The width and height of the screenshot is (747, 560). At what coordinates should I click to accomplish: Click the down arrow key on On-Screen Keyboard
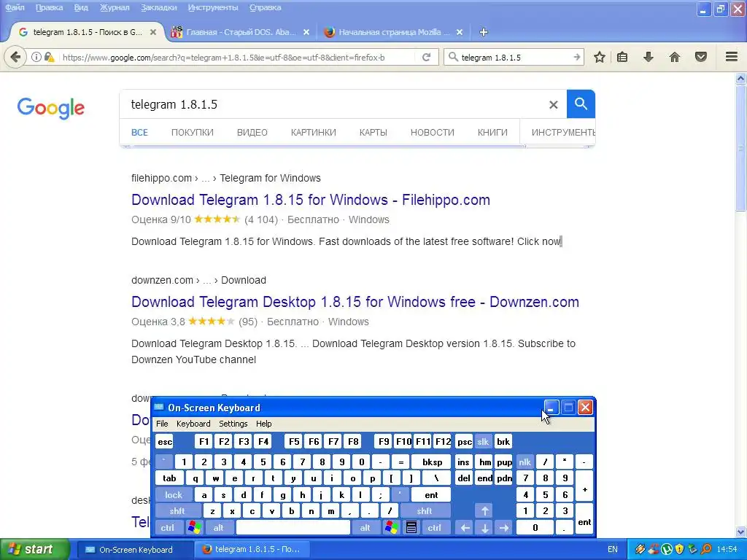[484, 528]
